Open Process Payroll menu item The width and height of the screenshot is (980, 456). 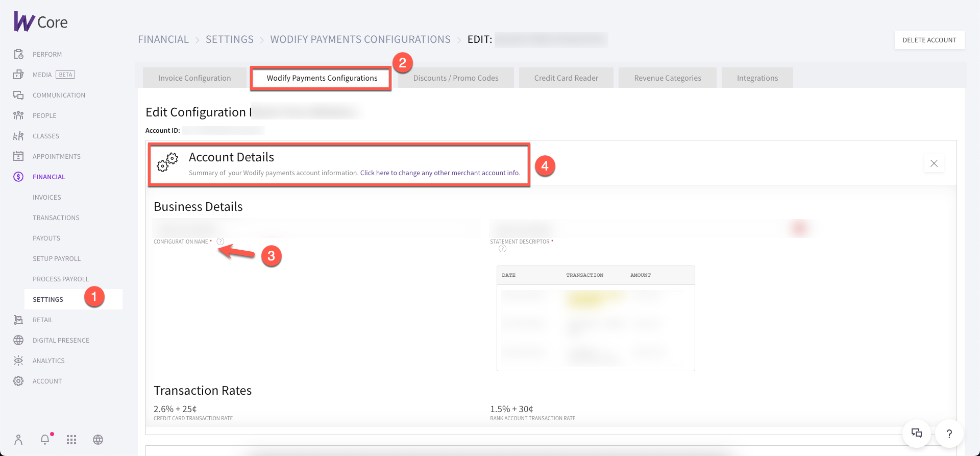[61, 279]
